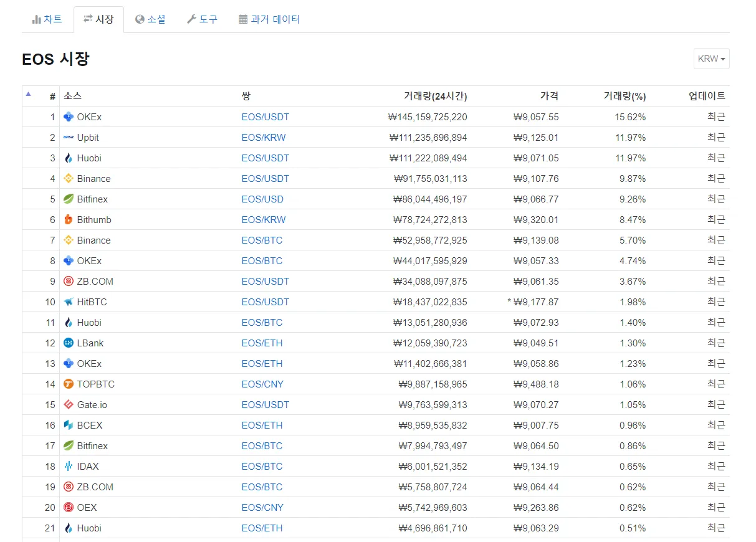756x542 pixels.
Task: Click price value ₩9,320.01
Action: 536,219
